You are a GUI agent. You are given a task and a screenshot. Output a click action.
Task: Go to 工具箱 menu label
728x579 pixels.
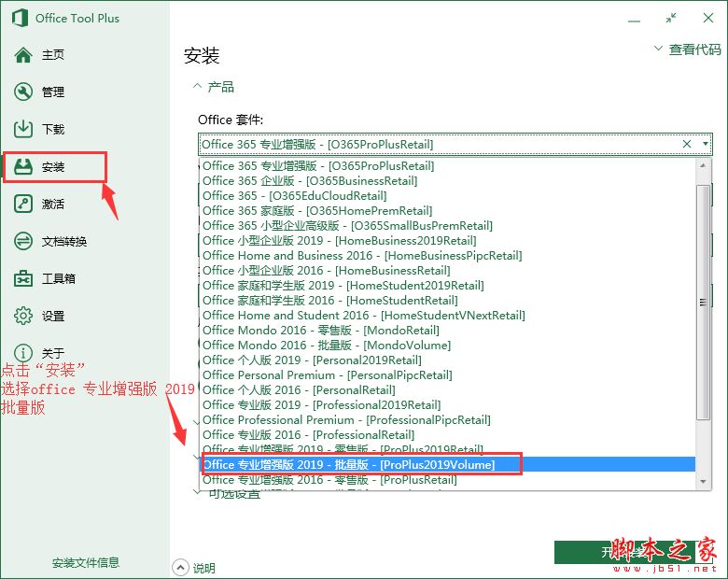coord(59,279)
